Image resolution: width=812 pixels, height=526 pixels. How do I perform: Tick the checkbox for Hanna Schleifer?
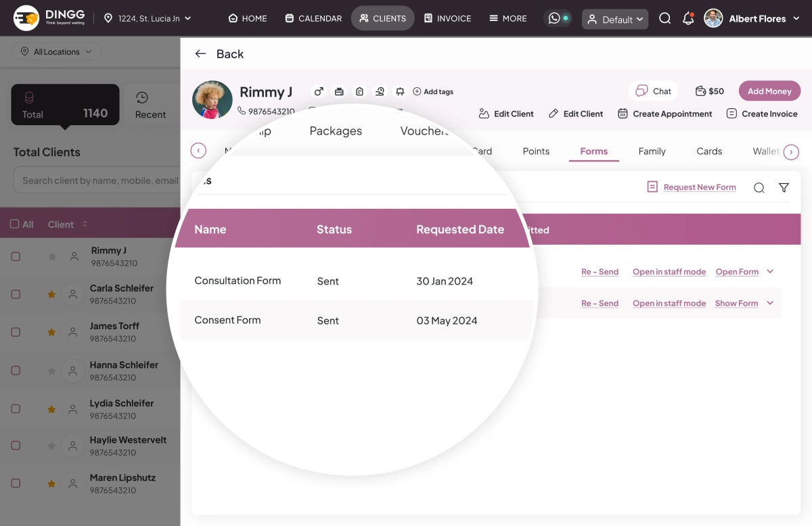[x=16, y=370]
